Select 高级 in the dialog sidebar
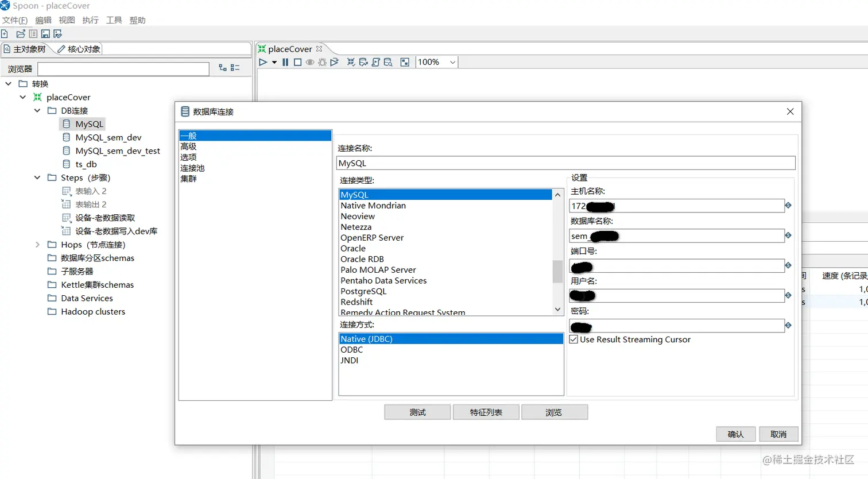 [188, 146]
